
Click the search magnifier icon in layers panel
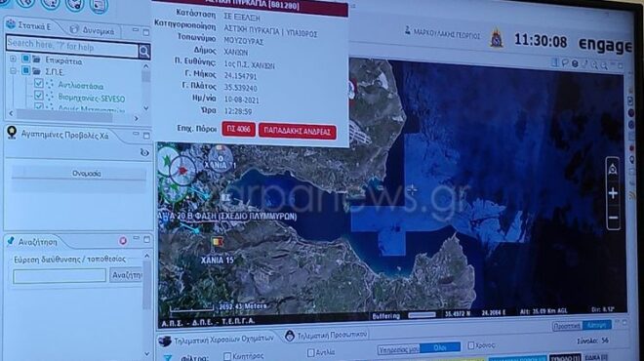[x=144, y=52]
